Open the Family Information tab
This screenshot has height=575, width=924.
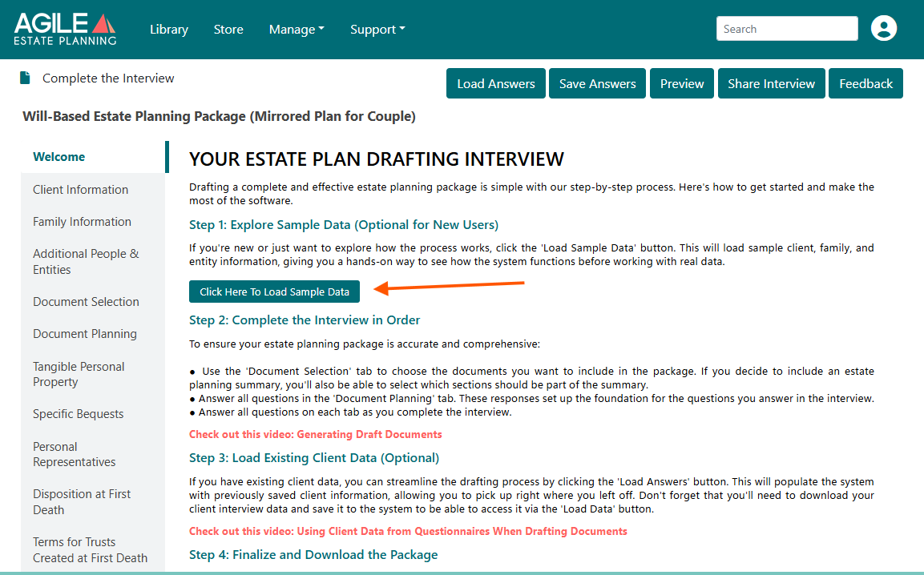click(93, 222)
